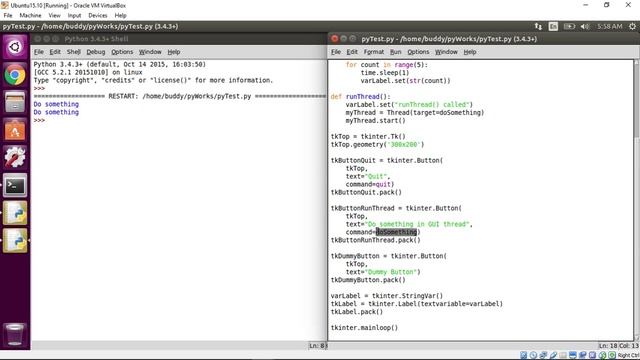Switch to the upper Python IDLE launcher icon
Viewport: 640px width, 360px height.
point(15,213)
